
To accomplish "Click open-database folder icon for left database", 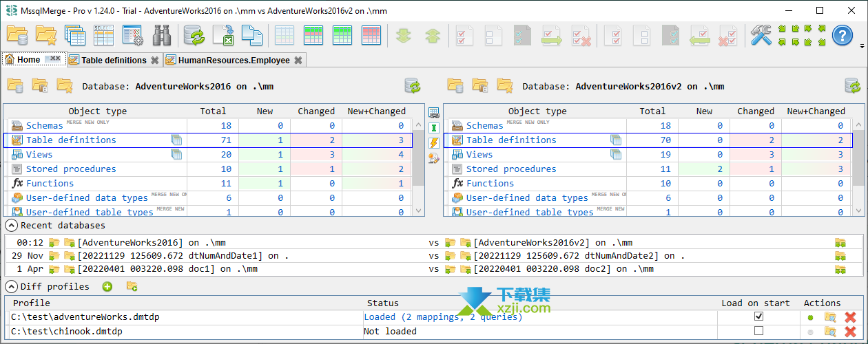I will click(15, 85).
